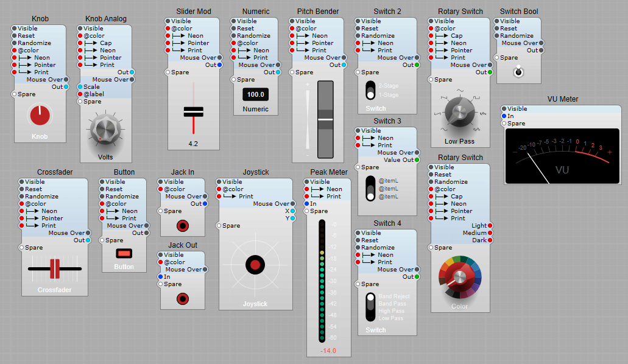The width and height of the screenshot is (628, 364).
Task: Click the Color rotary switch wheel
Action: pyautogui.click(x=459, y=277)
